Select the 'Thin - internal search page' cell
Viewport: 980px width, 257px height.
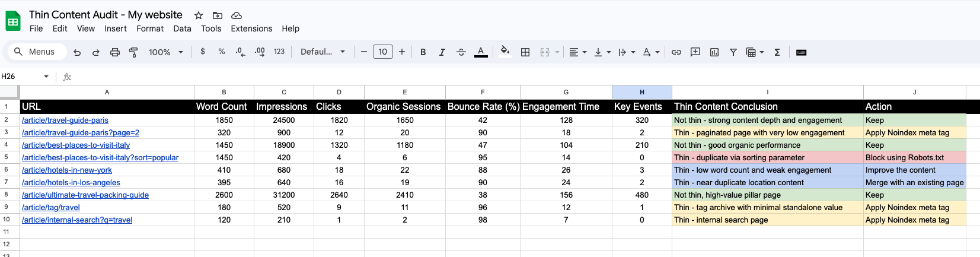click(768, 220)
